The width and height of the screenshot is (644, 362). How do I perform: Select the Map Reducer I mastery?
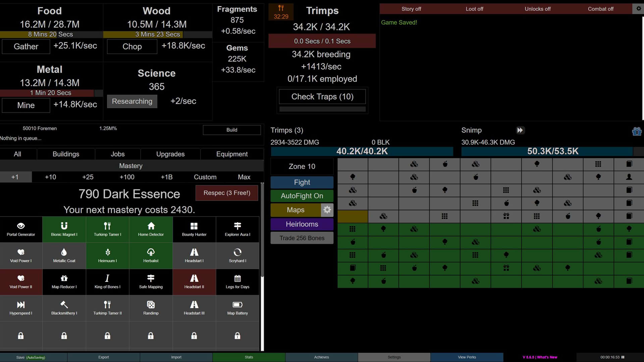(x=64, y=282)
